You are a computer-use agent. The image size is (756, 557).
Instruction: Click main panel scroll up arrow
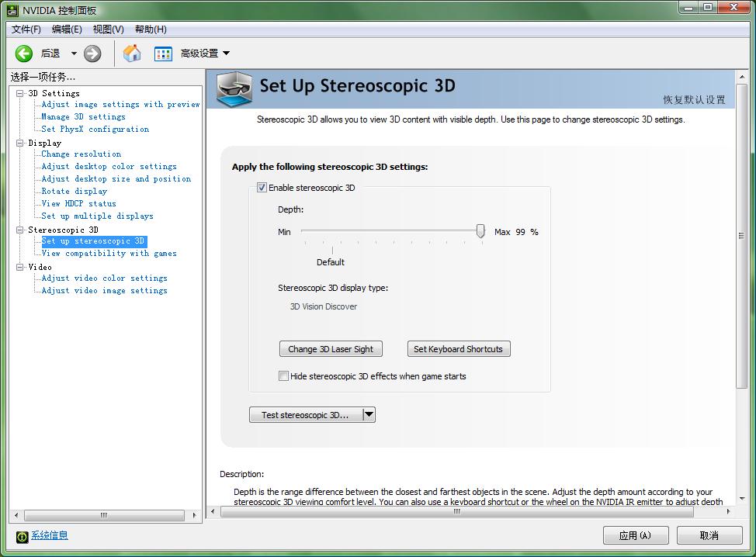click(x=741, y=77)
